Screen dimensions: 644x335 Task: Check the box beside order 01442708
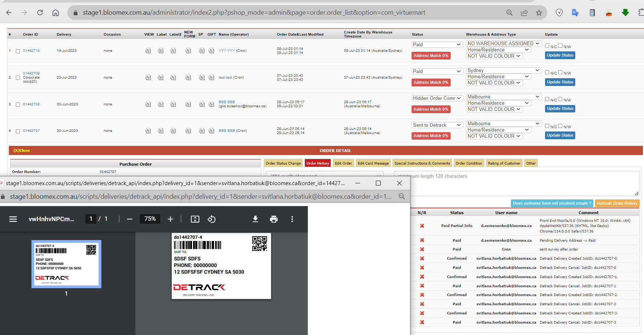coord(18,104)
